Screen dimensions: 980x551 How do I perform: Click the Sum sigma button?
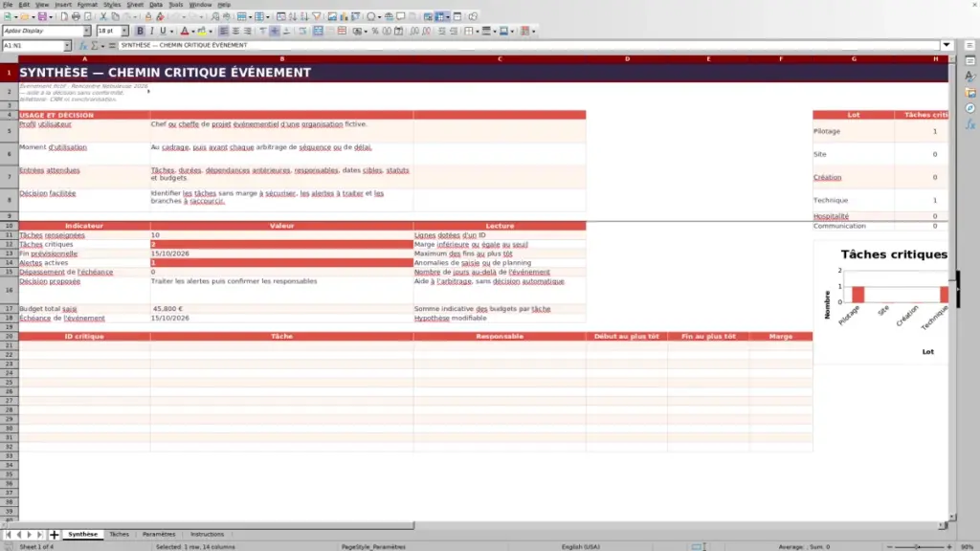coord(95,46)
